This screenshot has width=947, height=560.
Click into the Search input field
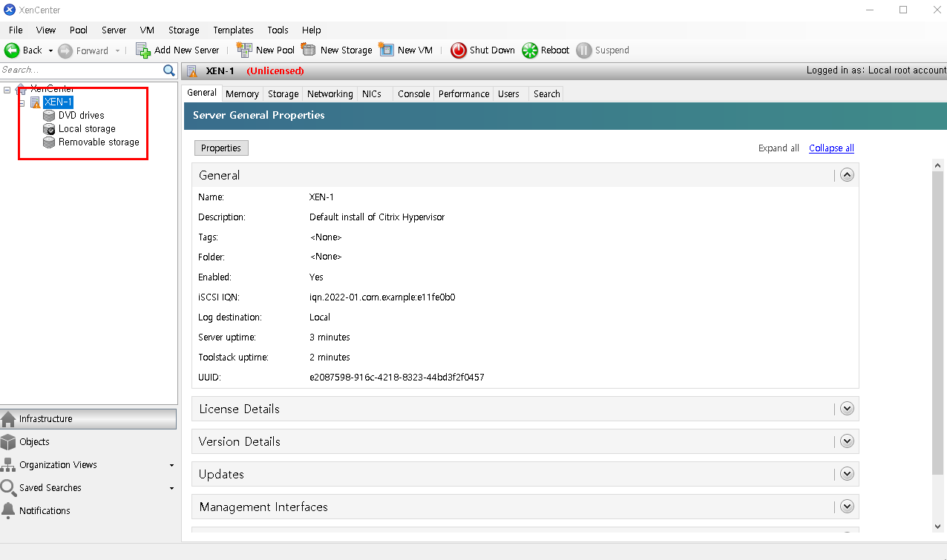[x=80, y=70]
